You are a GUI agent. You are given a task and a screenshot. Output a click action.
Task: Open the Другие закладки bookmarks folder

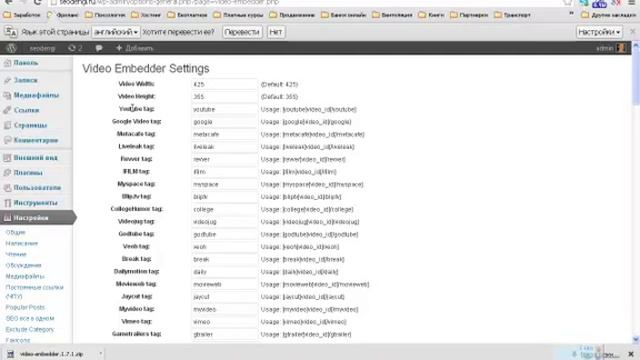[x=609, y=15]
